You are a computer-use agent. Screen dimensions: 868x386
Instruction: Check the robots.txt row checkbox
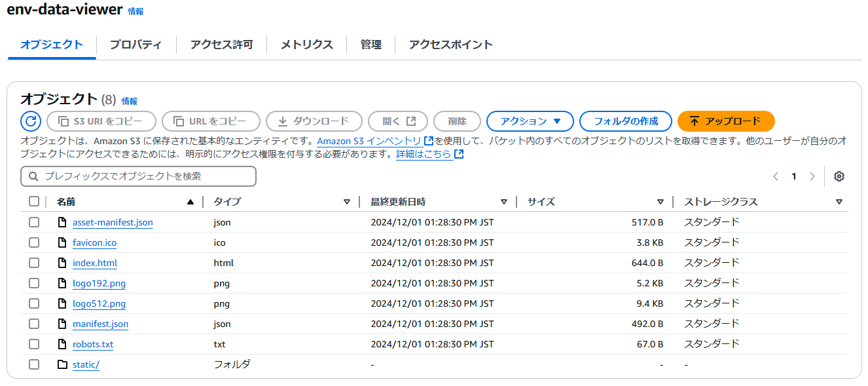(x=34, y=344)
